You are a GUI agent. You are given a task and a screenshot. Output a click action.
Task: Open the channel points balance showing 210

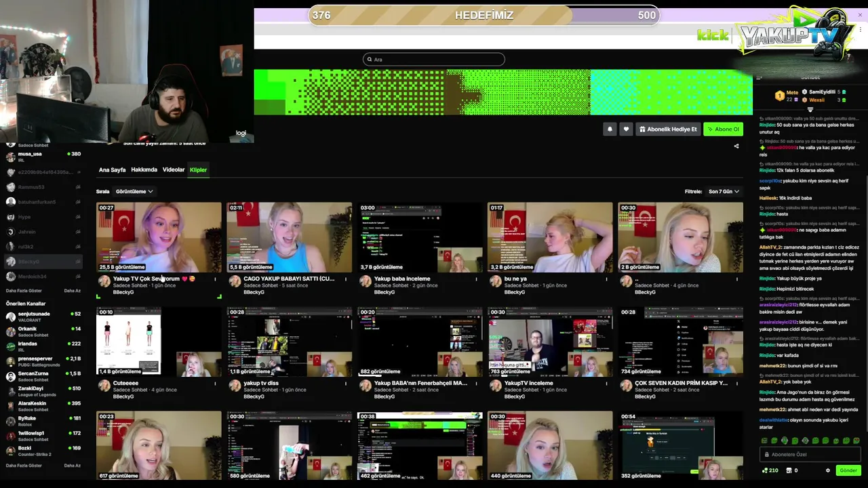click(770, 470)
